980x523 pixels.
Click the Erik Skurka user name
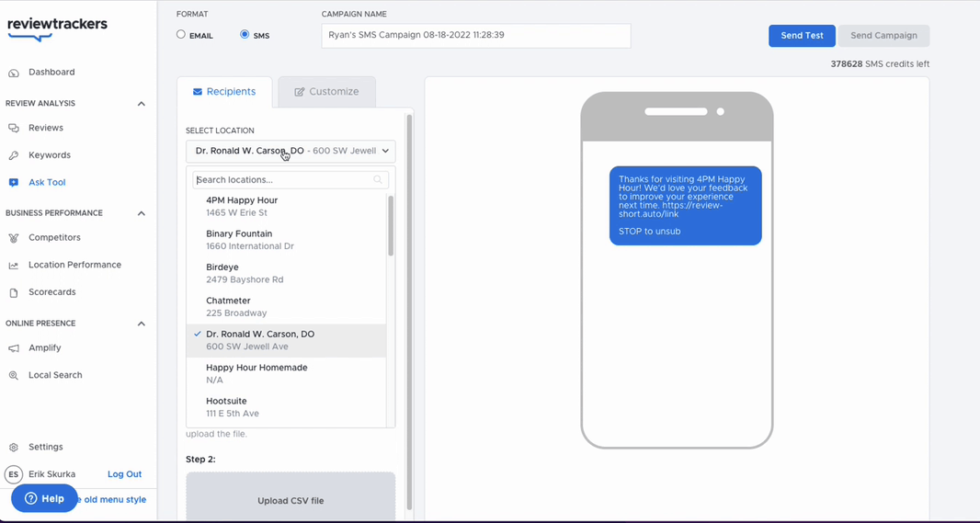51,474
